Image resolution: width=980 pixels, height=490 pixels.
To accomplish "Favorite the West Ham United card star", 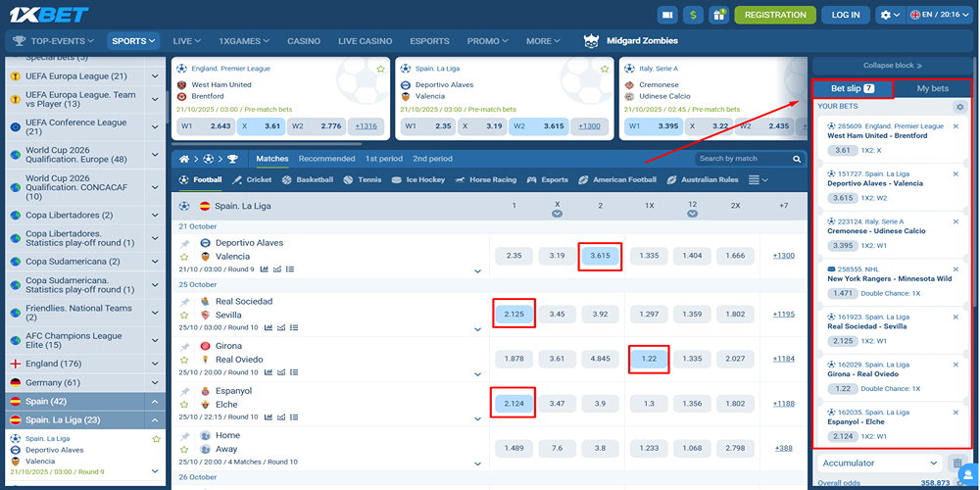I will [x=380, y=69].
